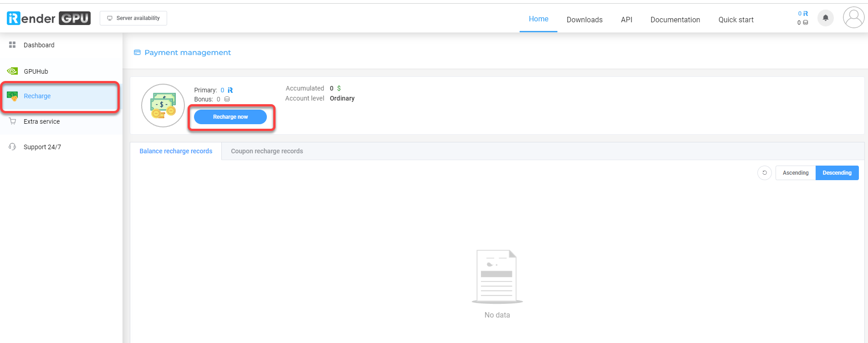Open the user profile avatar
This screenshot has height=343, width=868.
(x=853, y=18)
